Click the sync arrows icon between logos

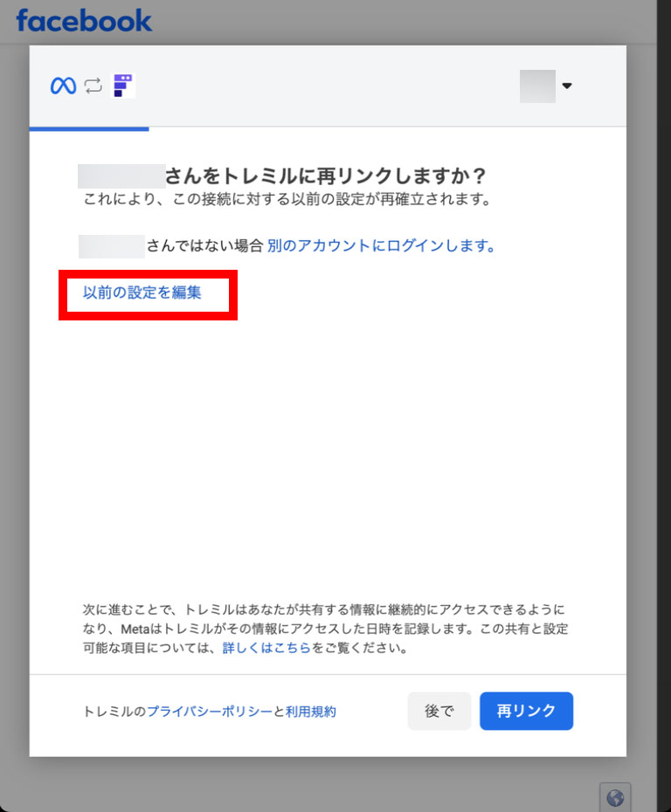(93, 86)
